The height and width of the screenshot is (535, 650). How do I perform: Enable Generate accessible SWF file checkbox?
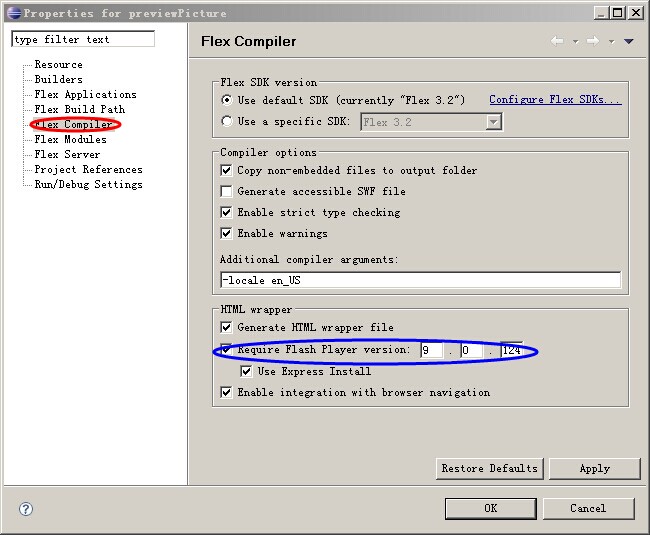point(226,191)
